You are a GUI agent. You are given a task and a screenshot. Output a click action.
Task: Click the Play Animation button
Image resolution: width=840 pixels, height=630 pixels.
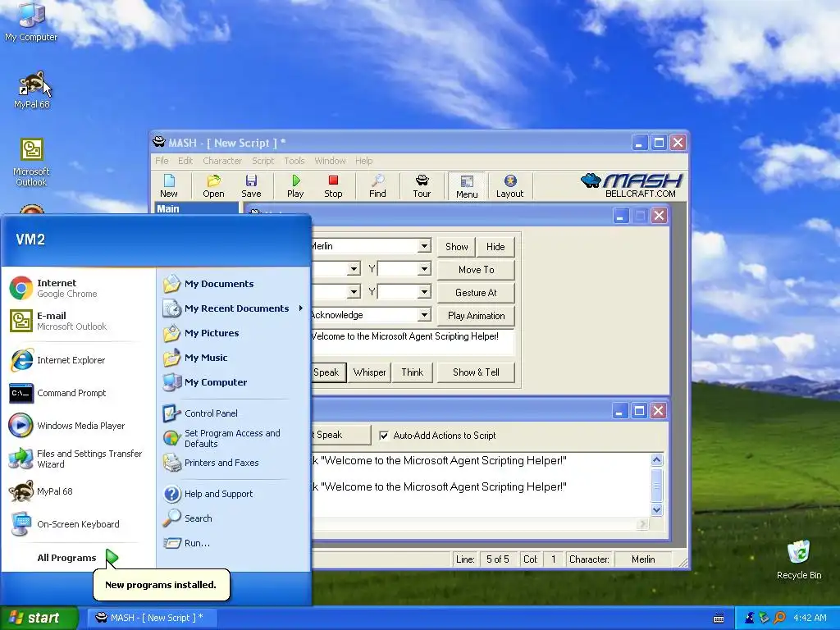tap(476, 316)
